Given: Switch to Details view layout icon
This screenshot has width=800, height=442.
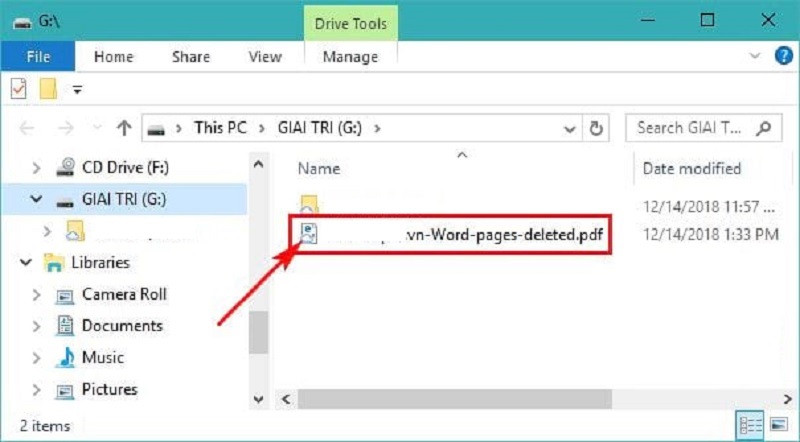Looking at the screenshot, I should point(748,425).
